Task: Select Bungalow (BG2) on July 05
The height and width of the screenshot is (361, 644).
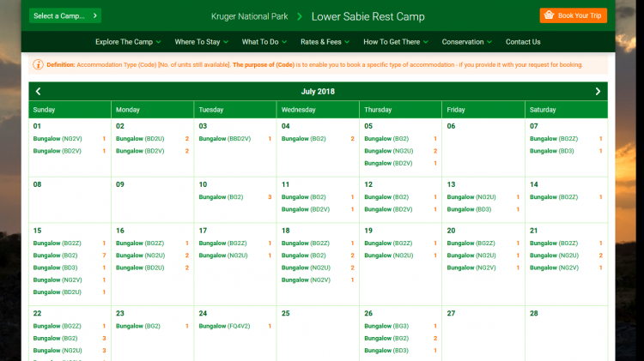Action: 386,139
